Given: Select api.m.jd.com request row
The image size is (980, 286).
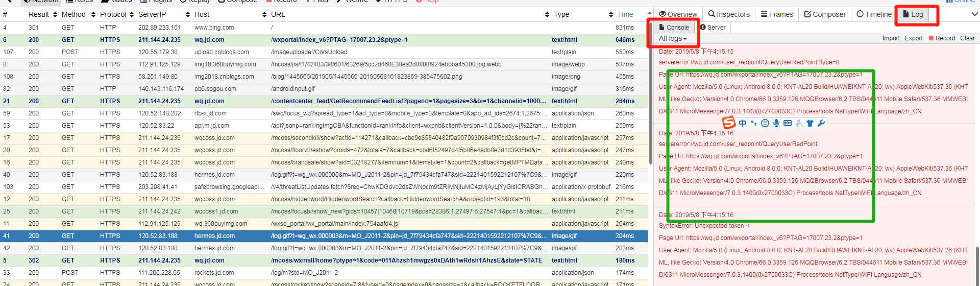Looking at the screenshot, I should point(324,126).
